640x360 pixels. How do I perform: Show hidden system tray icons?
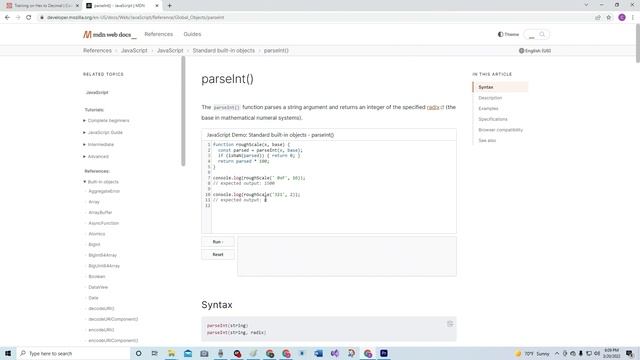[557, 353]
